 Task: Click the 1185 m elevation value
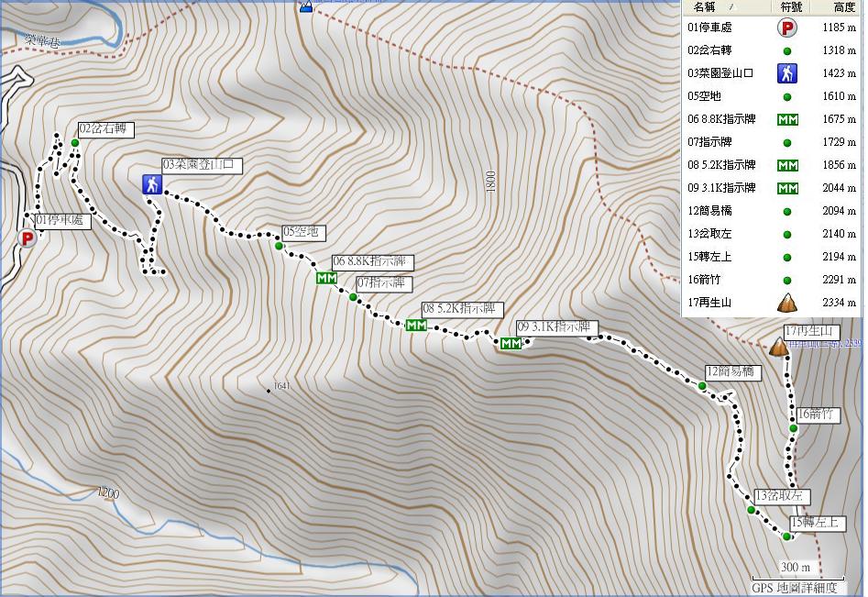point(840,28)
